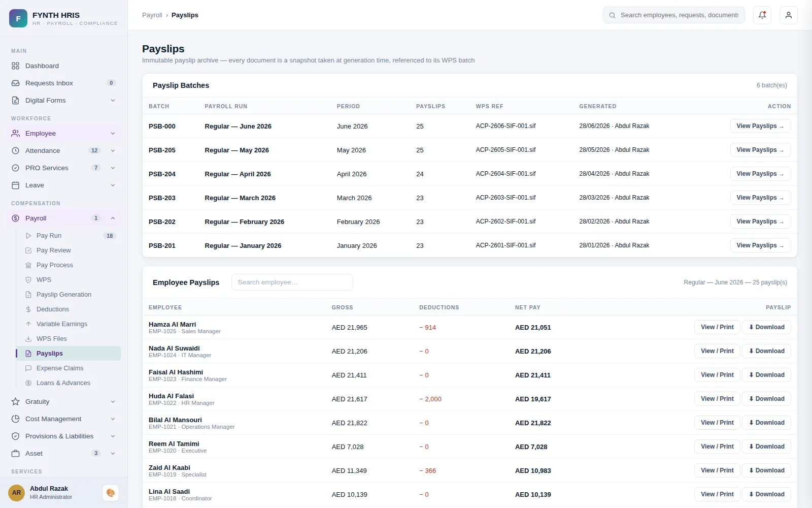This screenshot has height=508, width=812.
Task: Select Loans & Advances
Action: coord(68,383)
